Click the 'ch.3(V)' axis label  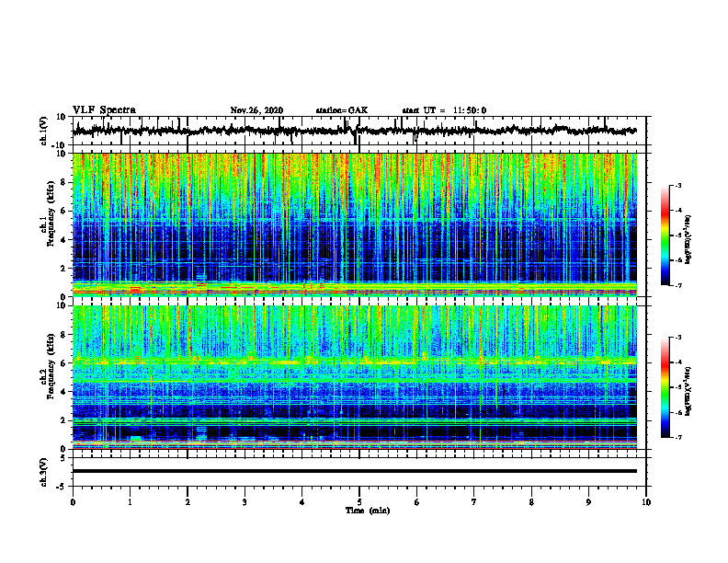point(44,472)
